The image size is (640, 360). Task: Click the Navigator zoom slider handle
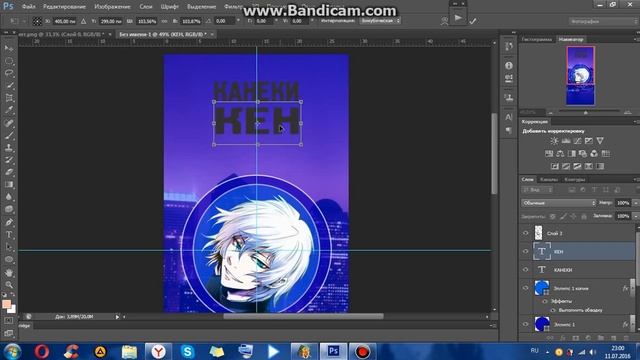[x=586, y=112]
